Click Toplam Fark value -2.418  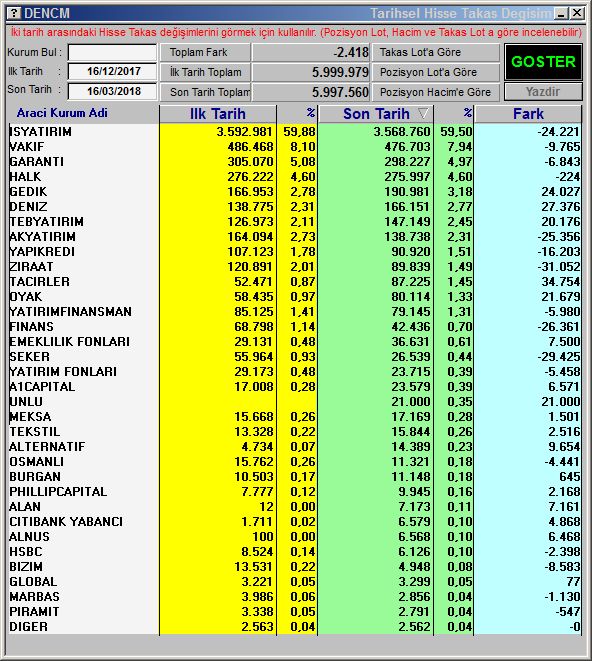[x=351, y=52]
